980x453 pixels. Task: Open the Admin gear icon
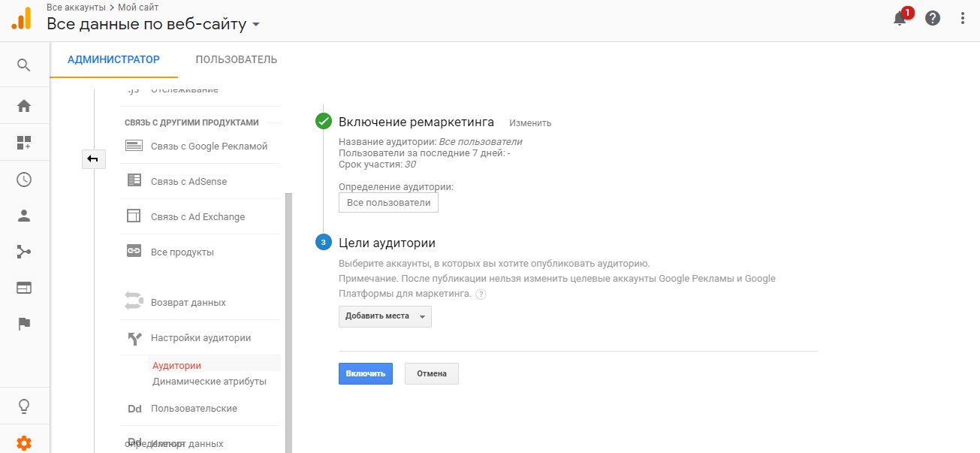point(23,442)
